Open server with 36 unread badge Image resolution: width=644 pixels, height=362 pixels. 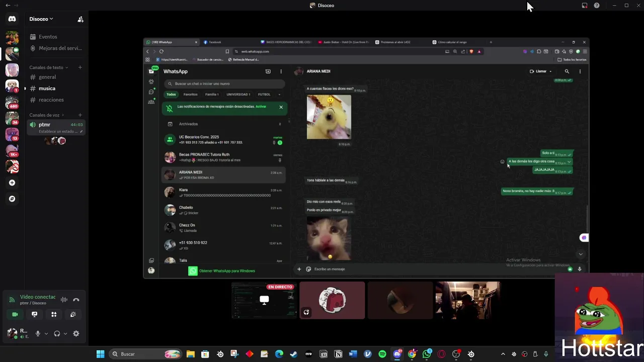point(12,119)
